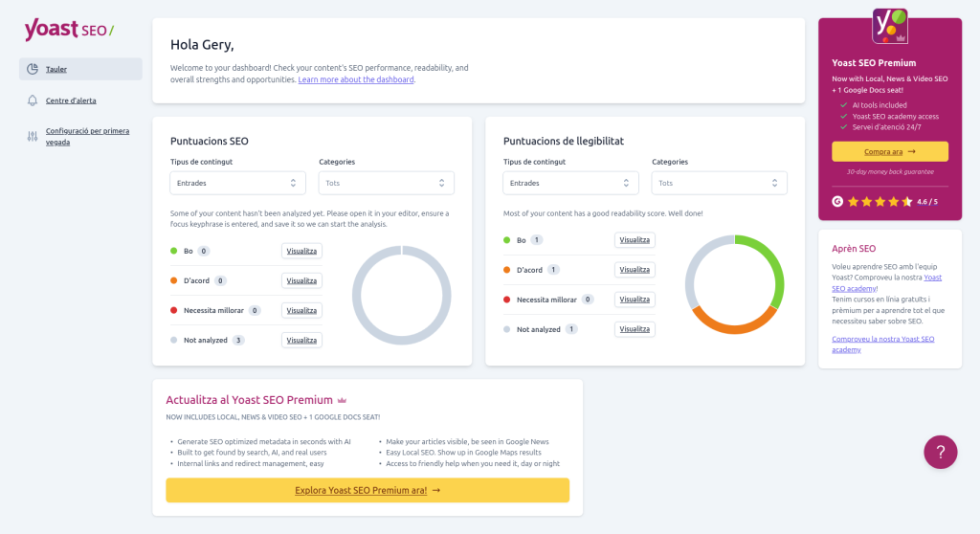Screen dimensions: 980x534
Task: Go to Centre d'alerta menu item
Action: click(71, 100)
